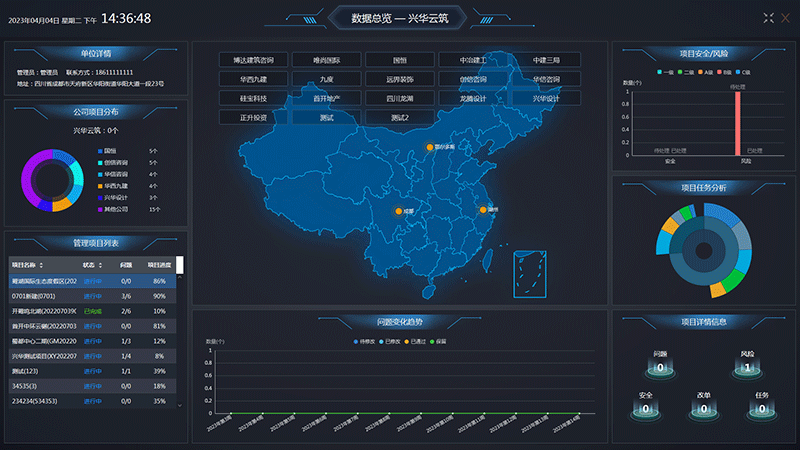Select company 硅宝科技
This screenshot has width=800, height=450.
(x=254, y=98)
